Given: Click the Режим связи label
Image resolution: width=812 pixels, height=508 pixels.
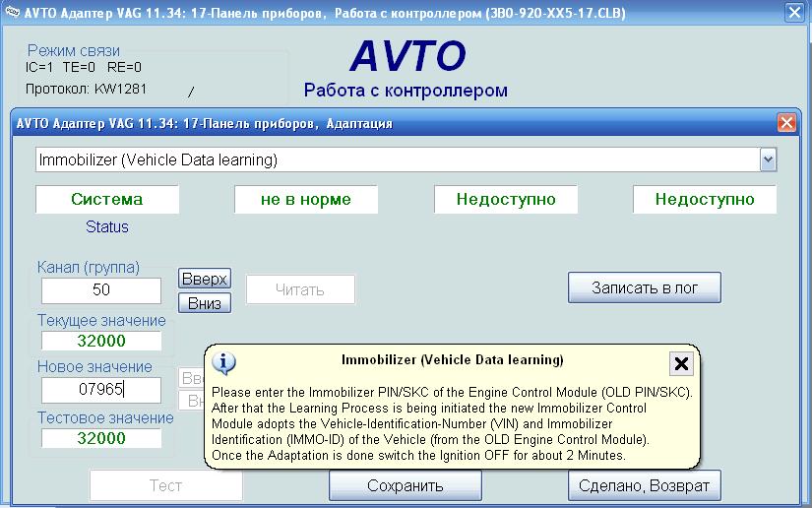Looking at the screenshot, I should click(x=74, y=50).
